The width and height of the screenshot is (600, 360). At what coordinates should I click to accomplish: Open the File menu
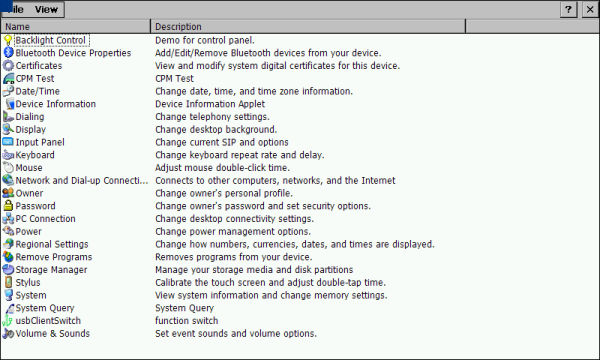coord(15,10)
